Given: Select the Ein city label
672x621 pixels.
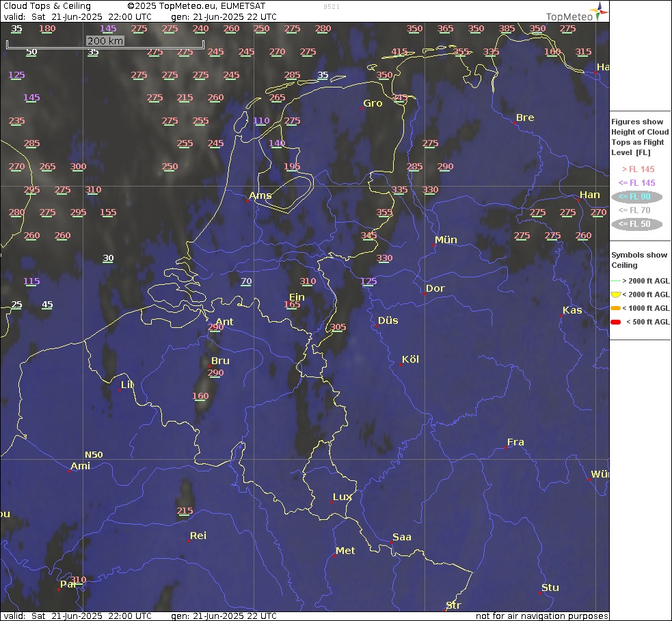Looking at the screenshot, I should [297, 296].
